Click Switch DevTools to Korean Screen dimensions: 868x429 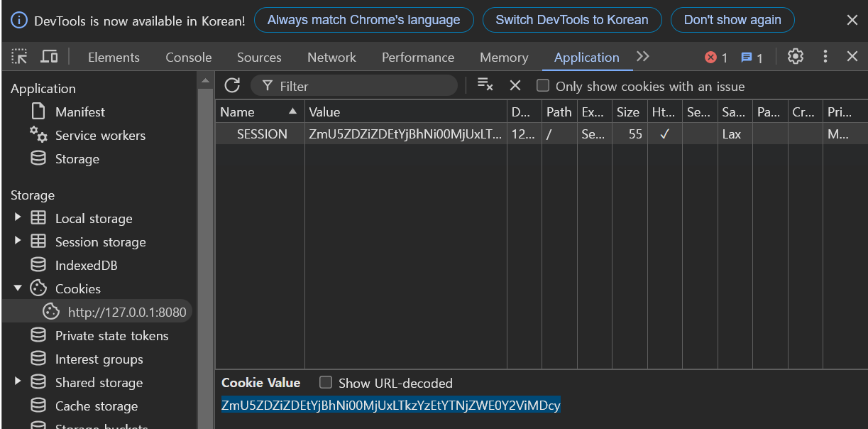(x=572, y=20)
